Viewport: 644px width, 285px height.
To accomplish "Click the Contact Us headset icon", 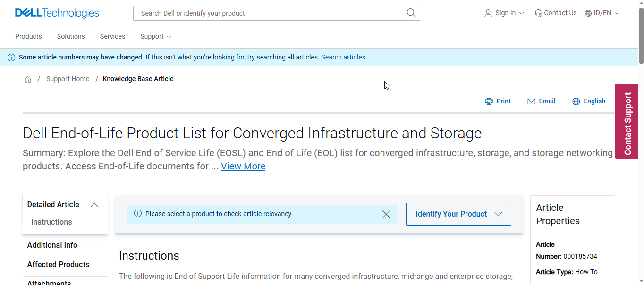I will coord(538,13).
